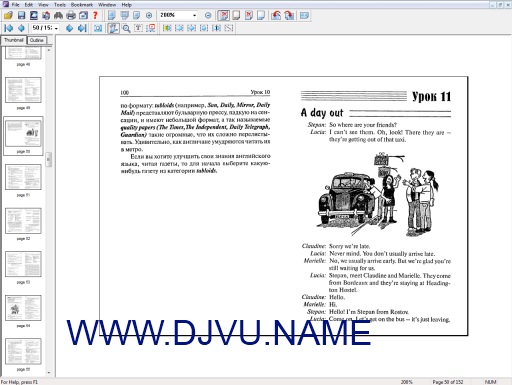Viewport: 512px width, 385px height.
Task: Open the 200% zoom level dropdown
Action: (x=194, y=15)
